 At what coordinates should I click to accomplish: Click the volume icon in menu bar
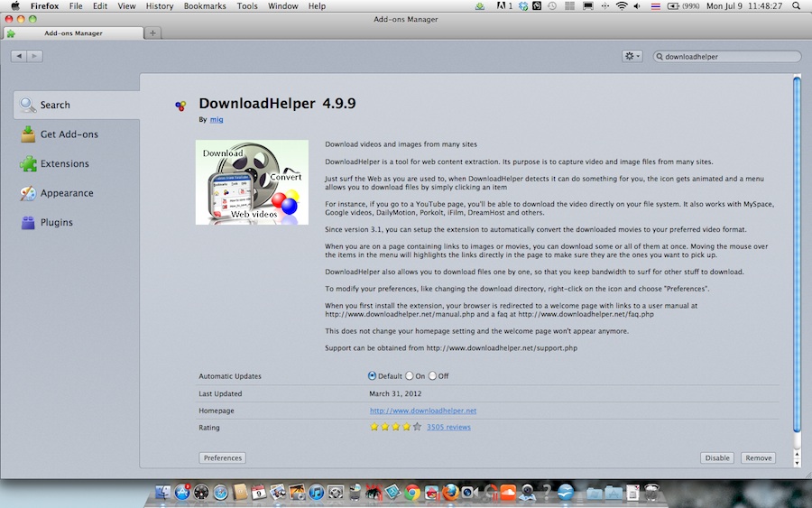(637, 6)
